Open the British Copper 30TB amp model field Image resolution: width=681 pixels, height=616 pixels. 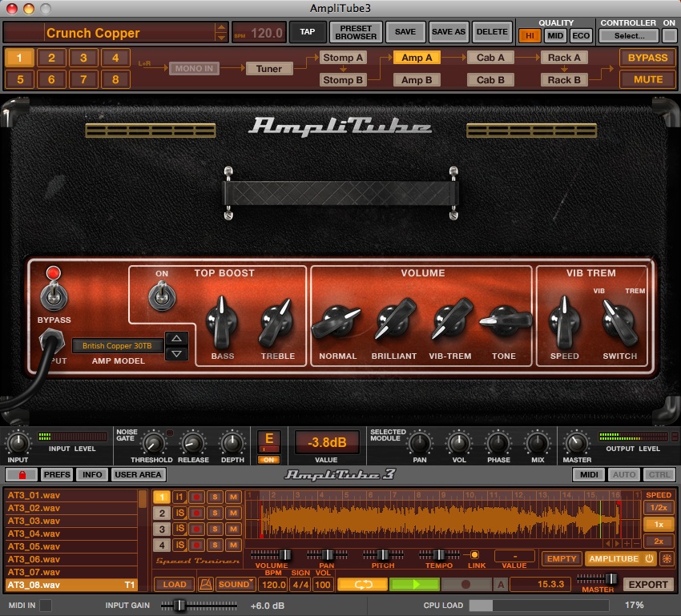coord(117,345)
